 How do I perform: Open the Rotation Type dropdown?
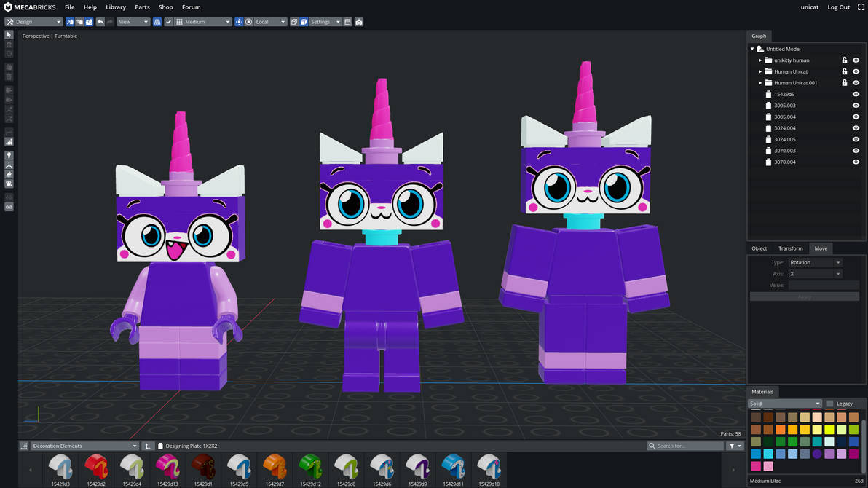815,262
